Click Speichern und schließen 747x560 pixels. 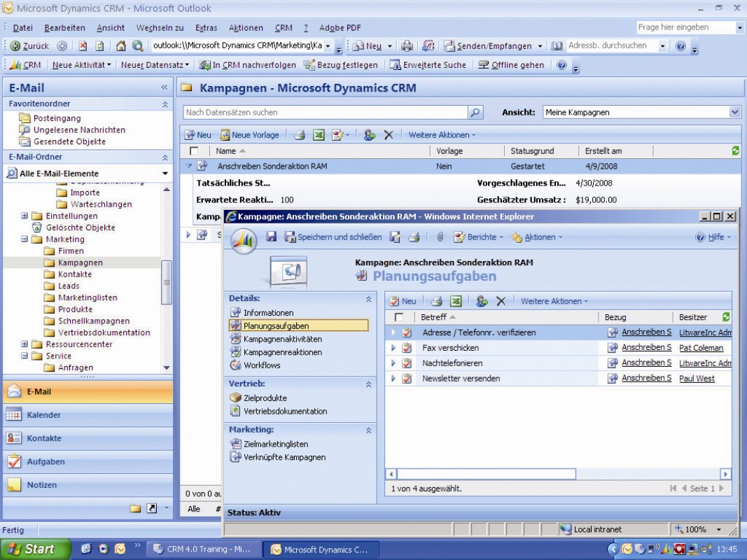click(x=333, y=237)
